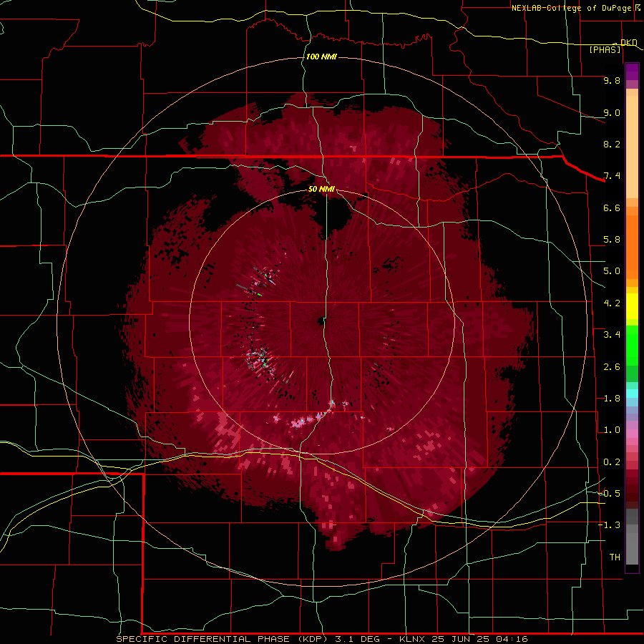Image resolution: width=644 pixels, height=644 pixels.
Task: Click the 0.2 scale value
Action: (x=612, y=462)
